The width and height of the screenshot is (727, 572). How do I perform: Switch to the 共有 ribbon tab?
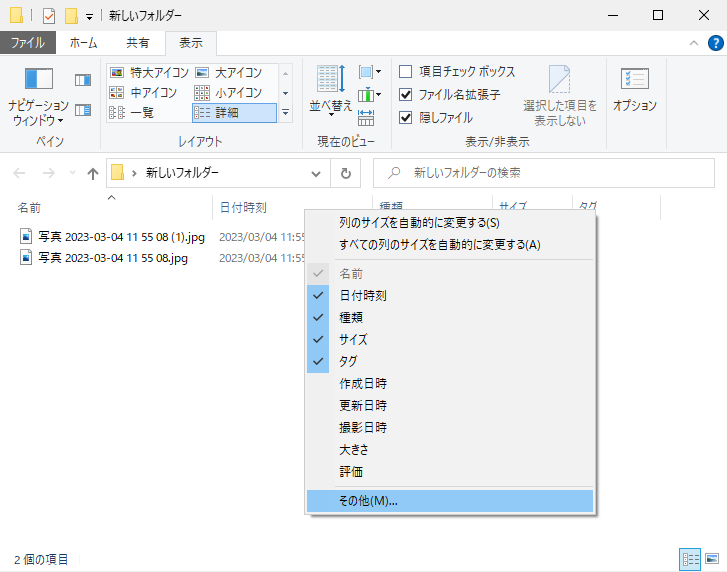click(138, 43)
